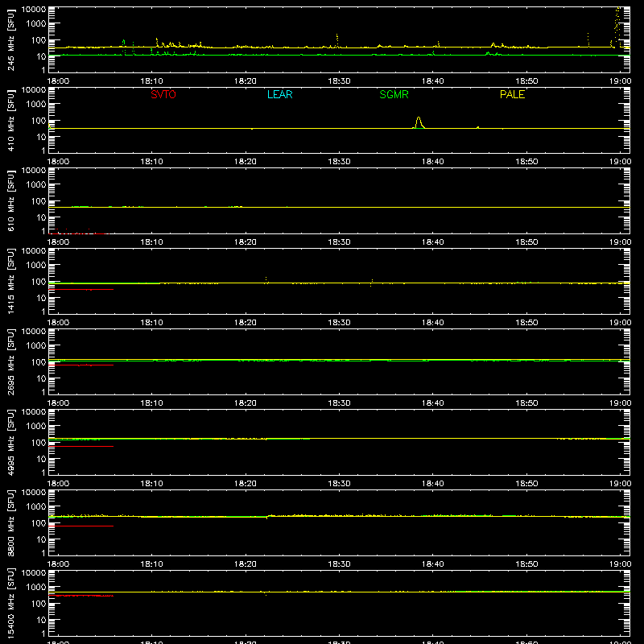This screenshot has width=644, height=644.
Task: Click the 1000 y-axis label of 410 MHz plot
Action: click(36, 105)
